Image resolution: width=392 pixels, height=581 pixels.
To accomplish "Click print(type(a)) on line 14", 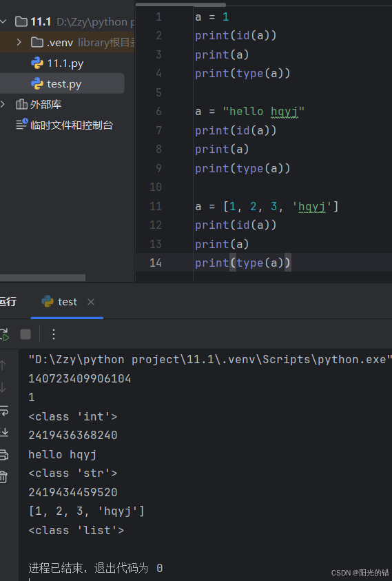I will coord(243,263).
